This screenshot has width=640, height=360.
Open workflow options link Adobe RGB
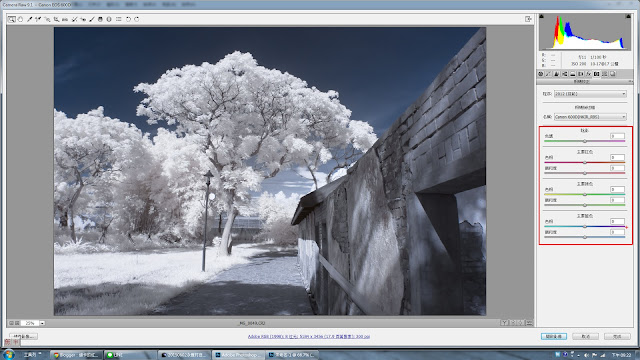click(309, 336)
